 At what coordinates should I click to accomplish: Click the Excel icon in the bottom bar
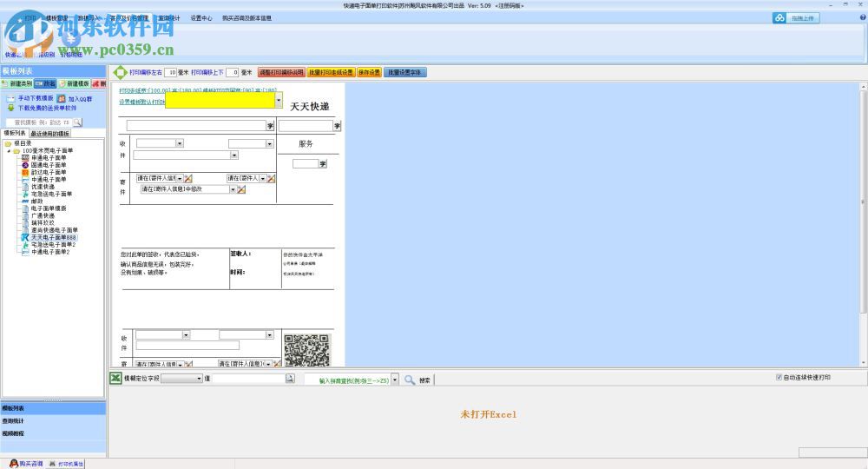[x=115, y=378]
